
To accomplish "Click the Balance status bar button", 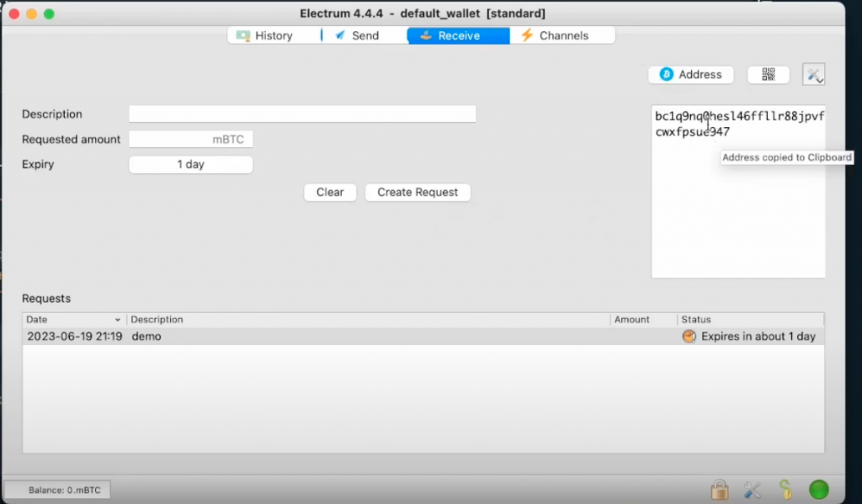I will click(57, 490).
